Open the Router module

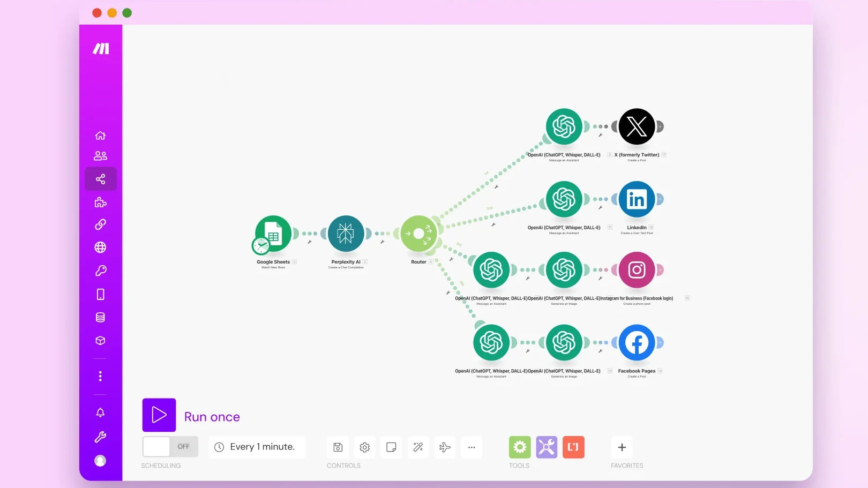point(418,234)
